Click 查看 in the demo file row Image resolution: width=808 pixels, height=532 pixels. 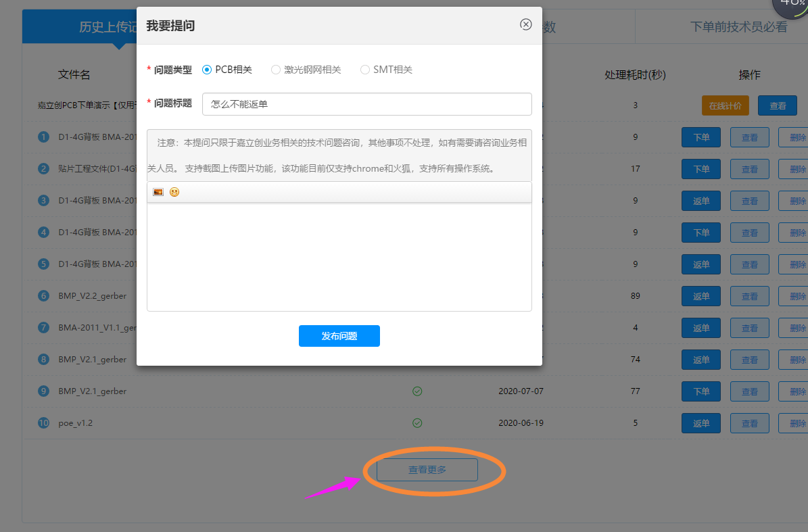778,105
